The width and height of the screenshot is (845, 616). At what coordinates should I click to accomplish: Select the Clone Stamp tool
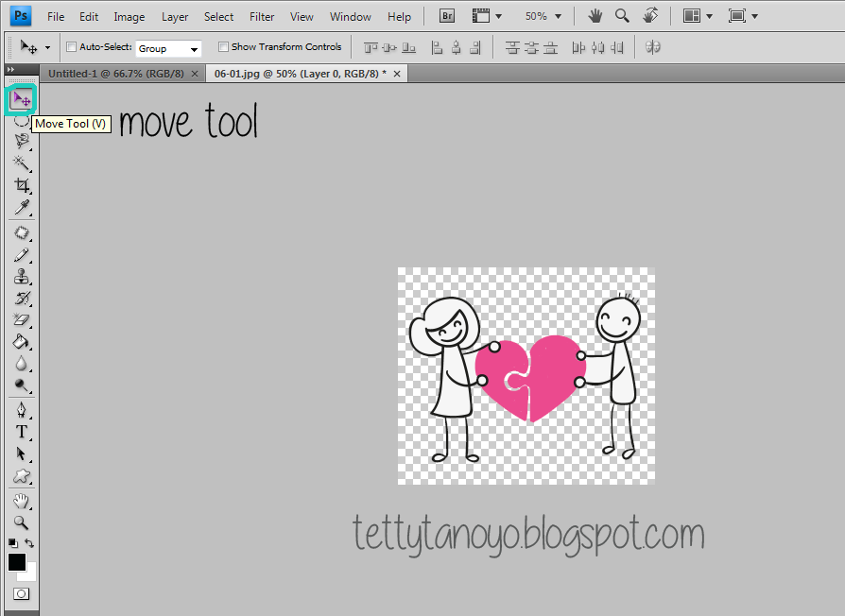pyautogui.click(x=21, y=277)
